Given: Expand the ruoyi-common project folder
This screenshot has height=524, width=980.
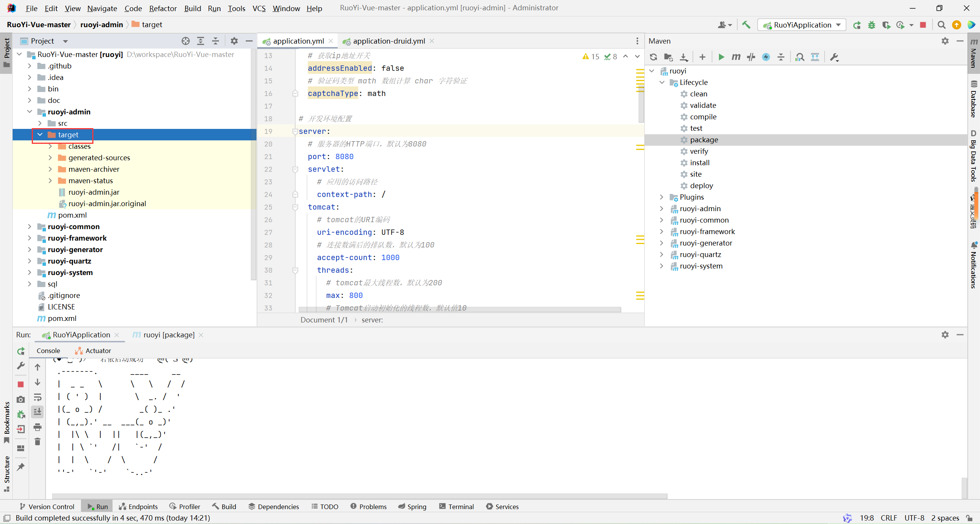Looking at the screenshot, I should pos(29,226).
